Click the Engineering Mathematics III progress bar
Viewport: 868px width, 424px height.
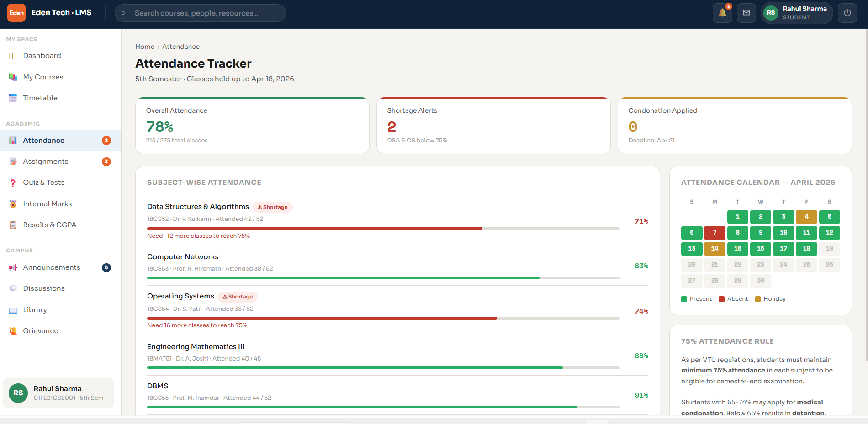(383, 368)
